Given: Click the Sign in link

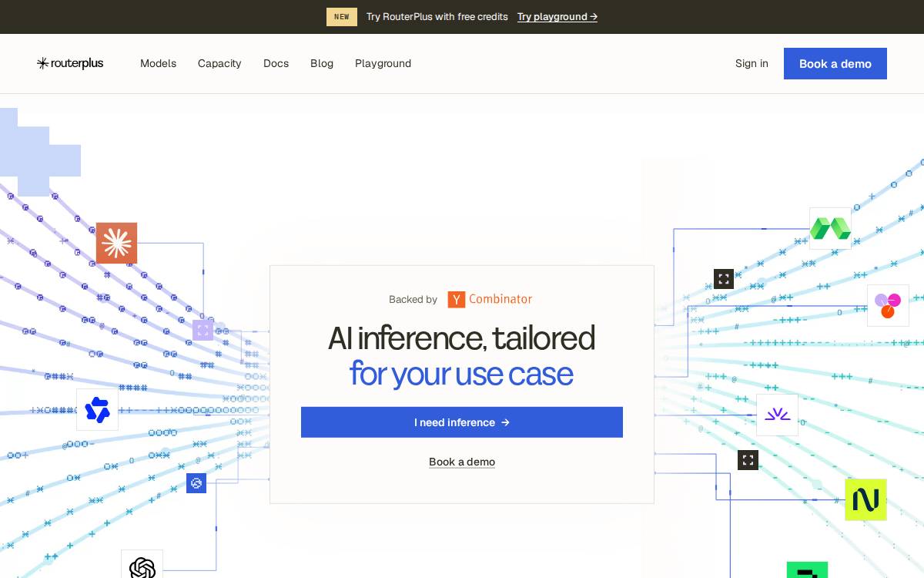Looking at the screenshot, I should point(752,63).
